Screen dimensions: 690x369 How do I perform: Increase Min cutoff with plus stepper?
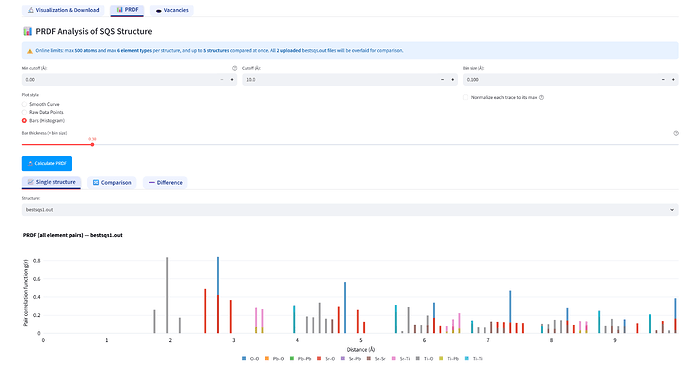[232, 80]
